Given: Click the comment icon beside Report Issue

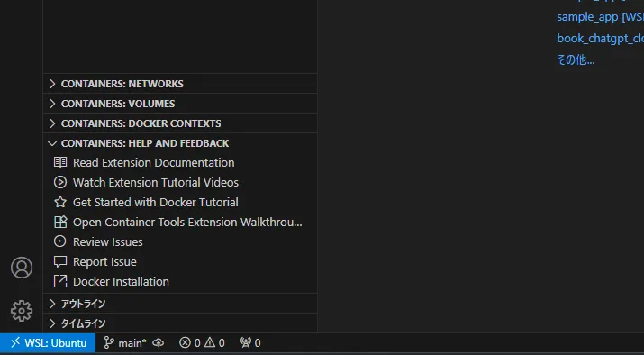Looking at the screenshot, I should click(x=60, y=261).
